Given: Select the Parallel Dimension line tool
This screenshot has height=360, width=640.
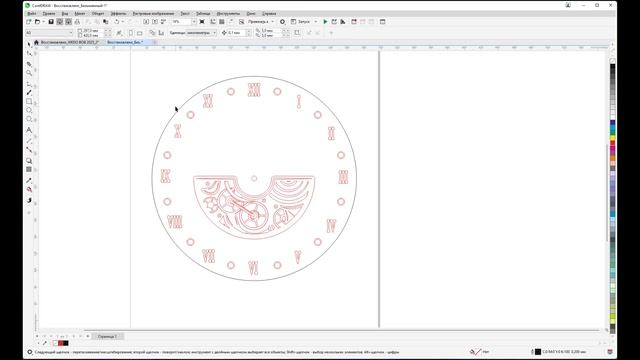Looking at the screenshot, I should point(29,140).
